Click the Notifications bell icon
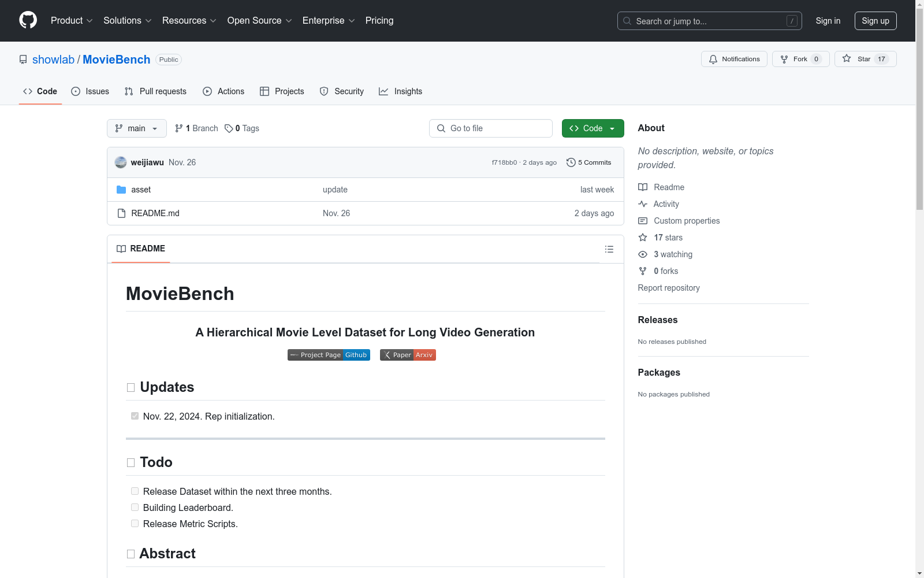This screenshot has height=578, width=924. (713, 59)
